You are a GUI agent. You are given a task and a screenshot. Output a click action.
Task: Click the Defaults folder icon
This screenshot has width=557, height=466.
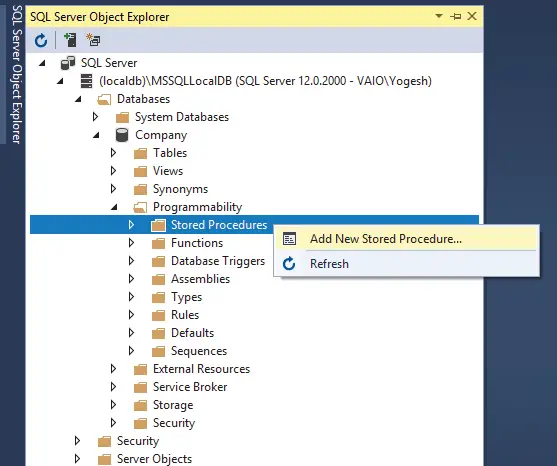(x=158, y=333)
